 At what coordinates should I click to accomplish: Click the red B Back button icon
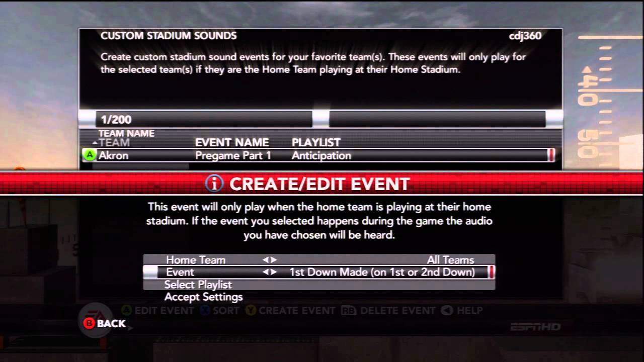(89, 323)
